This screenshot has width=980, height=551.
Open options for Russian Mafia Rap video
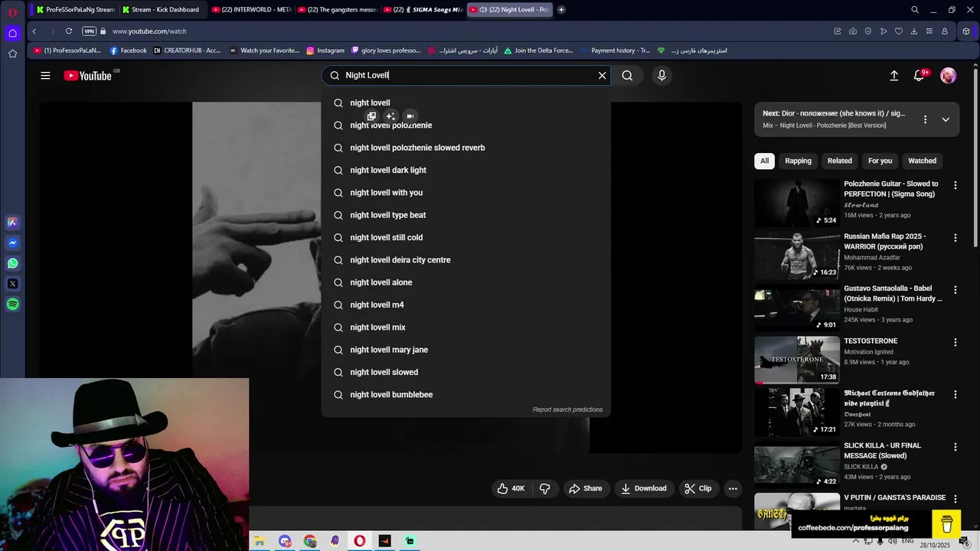tap(955, 238)
